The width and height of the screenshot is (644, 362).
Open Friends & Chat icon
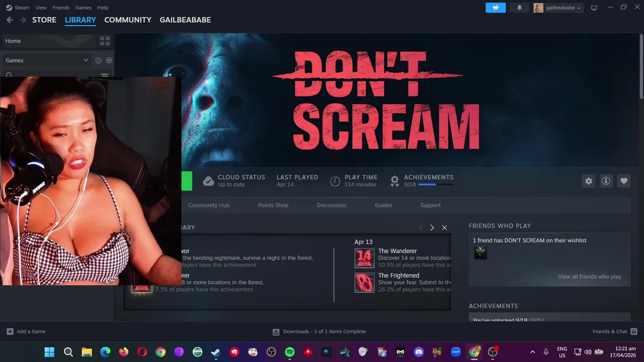634,331
